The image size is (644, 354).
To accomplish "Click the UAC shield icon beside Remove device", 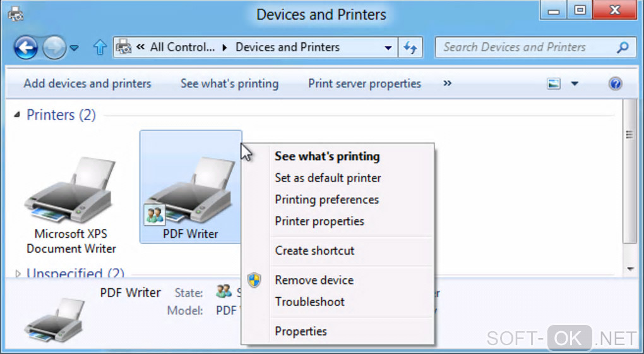I will tap(254, 281).
